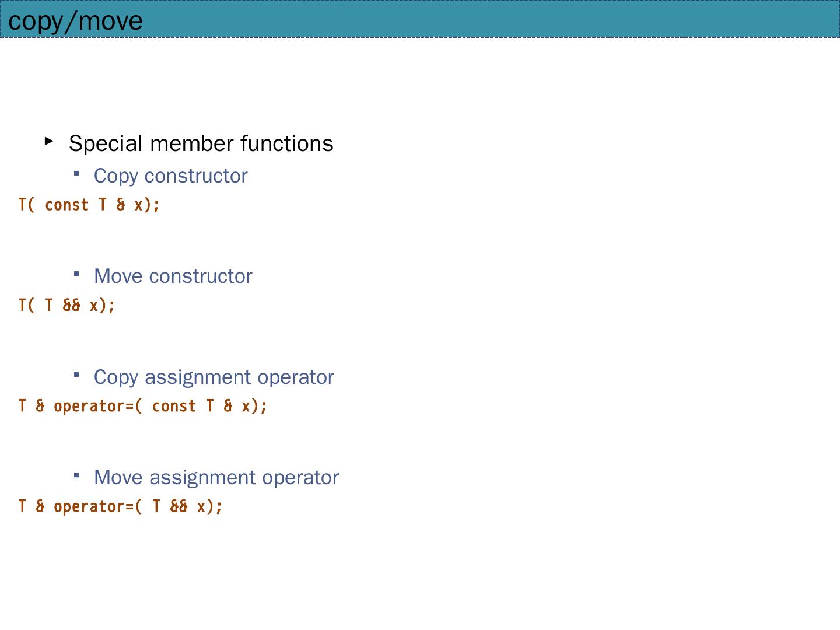
Task: Click the square bullet before Copy constructor
Action: coord(76,173)
